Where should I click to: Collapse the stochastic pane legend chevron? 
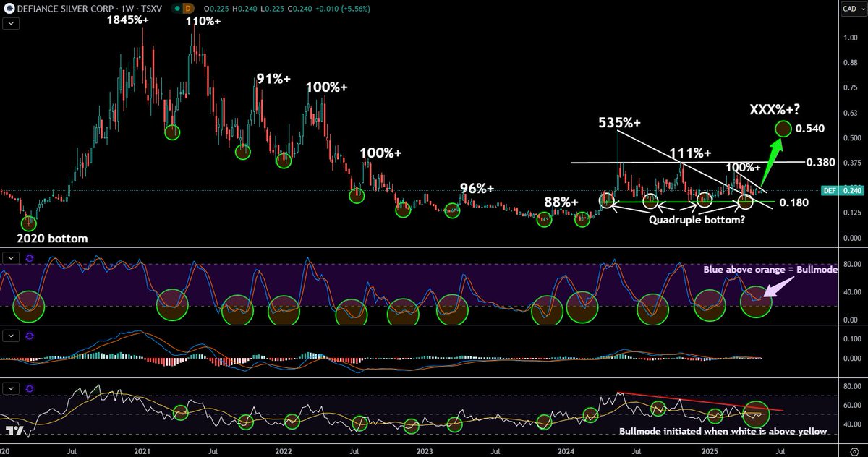[9, 258]
